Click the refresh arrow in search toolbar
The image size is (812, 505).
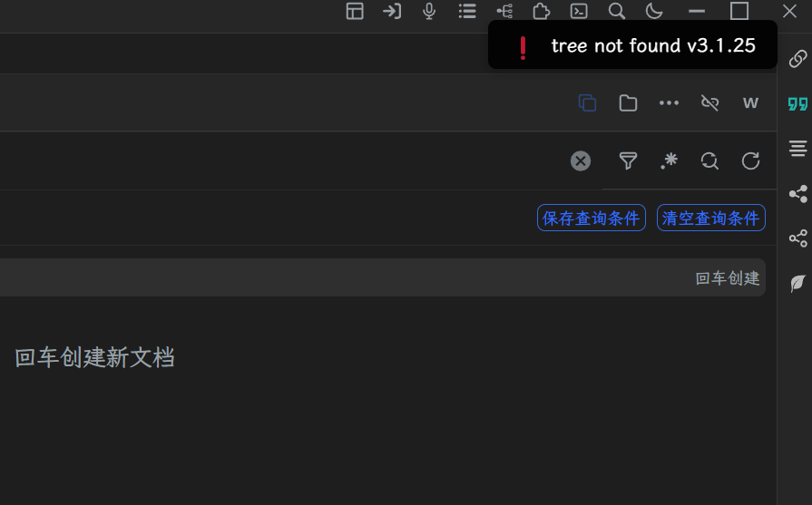750,160
